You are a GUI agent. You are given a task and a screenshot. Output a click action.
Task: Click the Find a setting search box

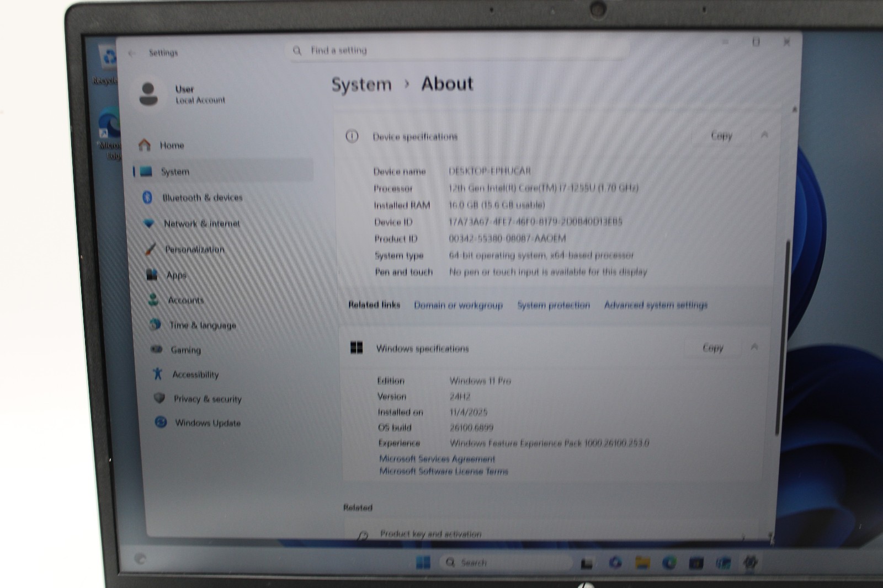coord(460,51)
